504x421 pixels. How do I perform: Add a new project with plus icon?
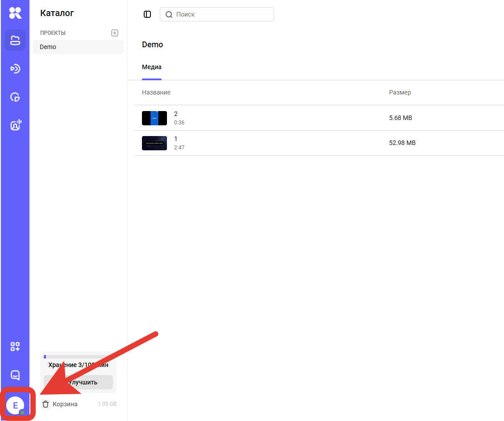115,33
